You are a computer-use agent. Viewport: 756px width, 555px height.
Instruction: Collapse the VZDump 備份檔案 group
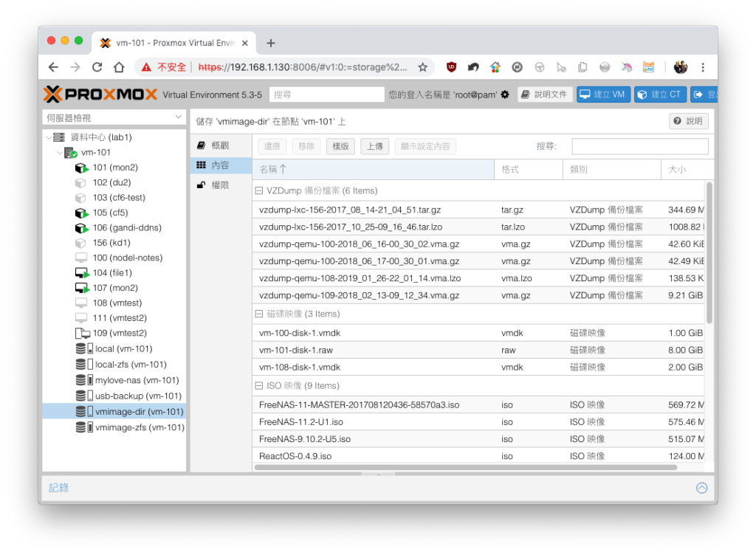coord(259,190)
